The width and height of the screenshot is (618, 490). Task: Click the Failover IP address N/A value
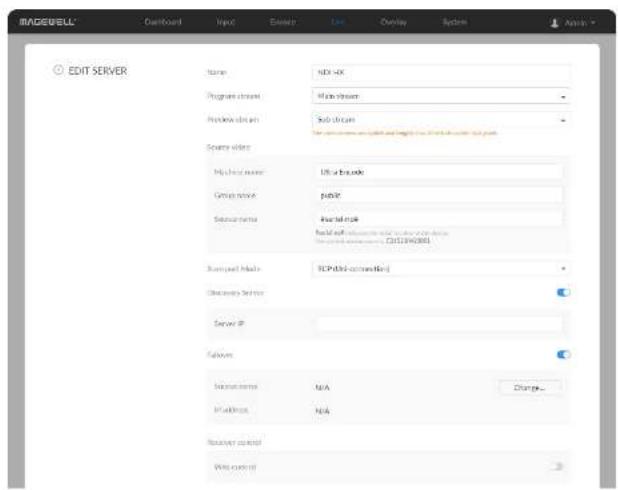(322, 411)
